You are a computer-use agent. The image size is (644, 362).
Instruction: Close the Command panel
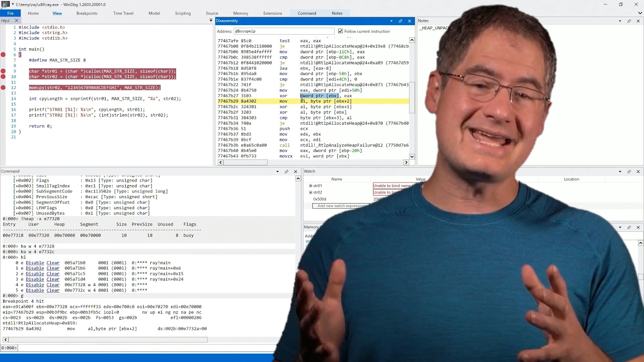pyautogui.click(x=296, y=171)
